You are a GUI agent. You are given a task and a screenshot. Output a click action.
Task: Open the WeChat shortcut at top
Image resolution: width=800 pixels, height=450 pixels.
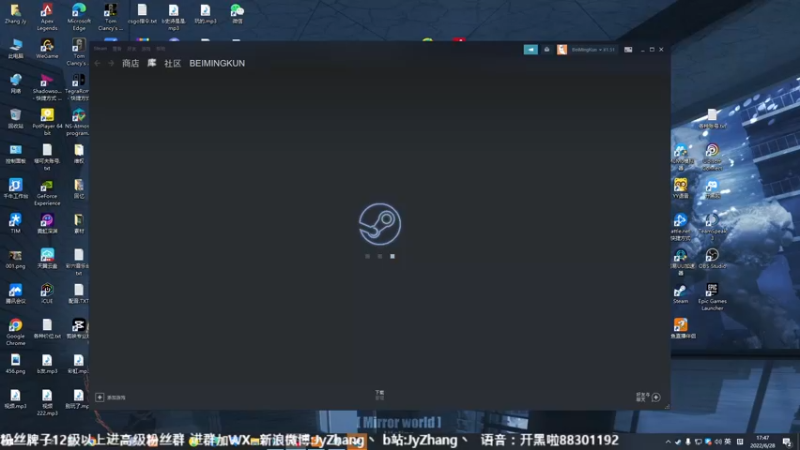click(x=237, y=14)
